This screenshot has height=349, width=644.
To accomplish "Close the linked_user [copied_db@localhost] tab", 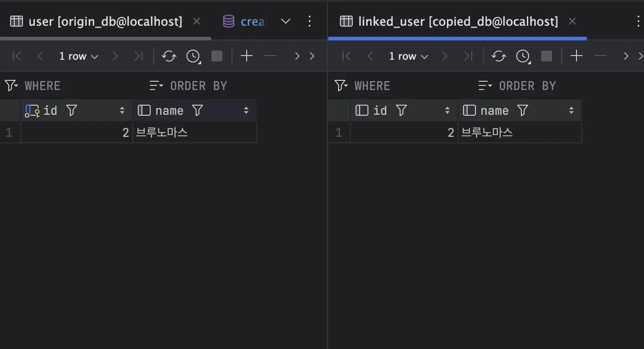I will 572,21.
